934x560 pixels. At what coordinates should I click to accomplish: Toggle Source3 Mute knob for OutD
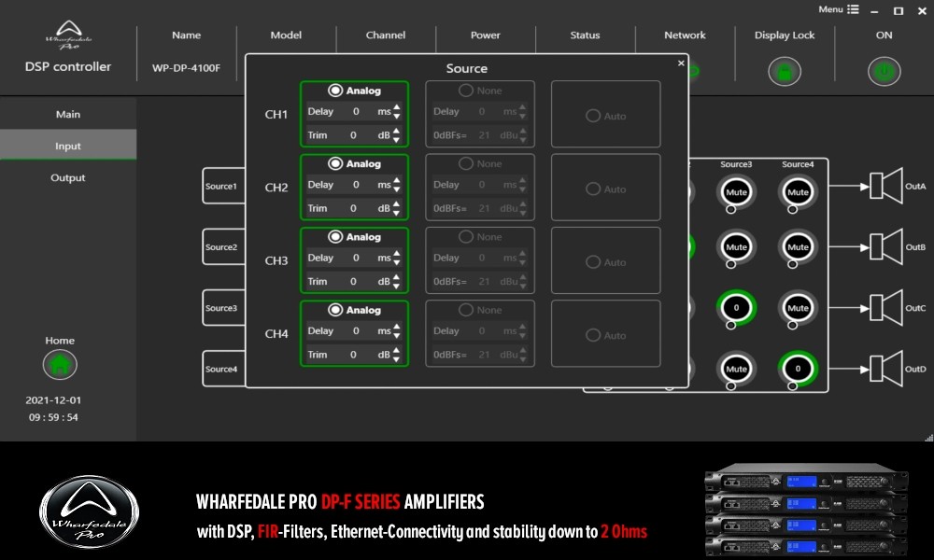pyautogui.click(x=736, y=369)
